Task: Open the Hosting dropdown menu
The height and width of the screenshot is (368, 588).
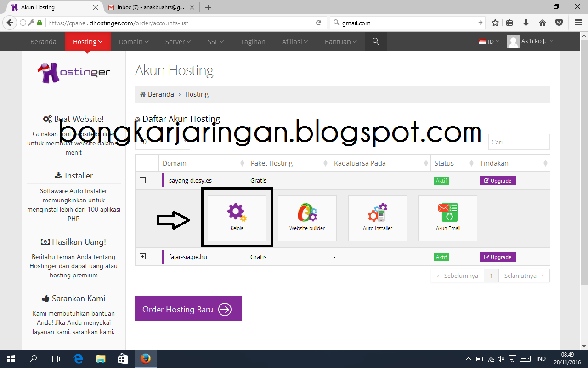Action: (x=88, y=41)
